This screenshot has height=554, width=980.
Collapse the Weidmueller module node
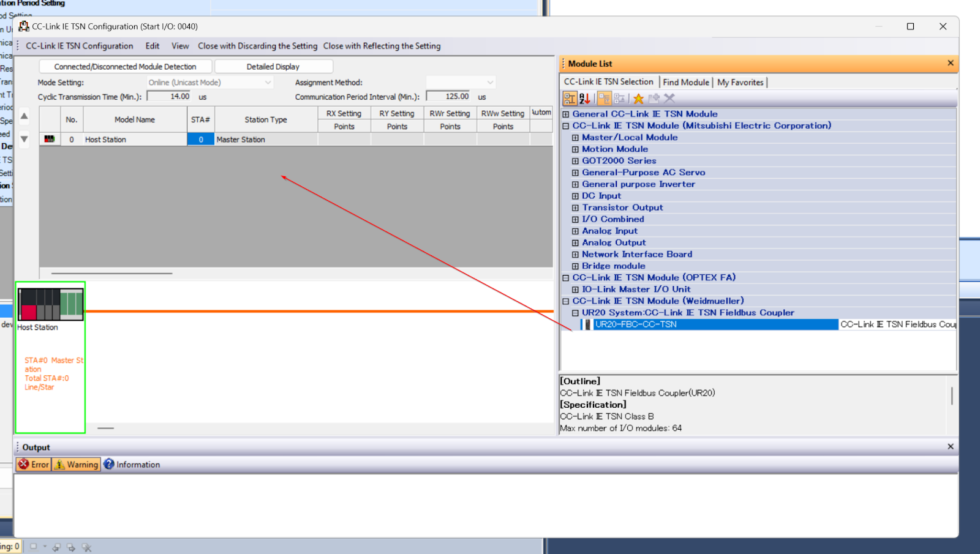[x=566, y=301]
